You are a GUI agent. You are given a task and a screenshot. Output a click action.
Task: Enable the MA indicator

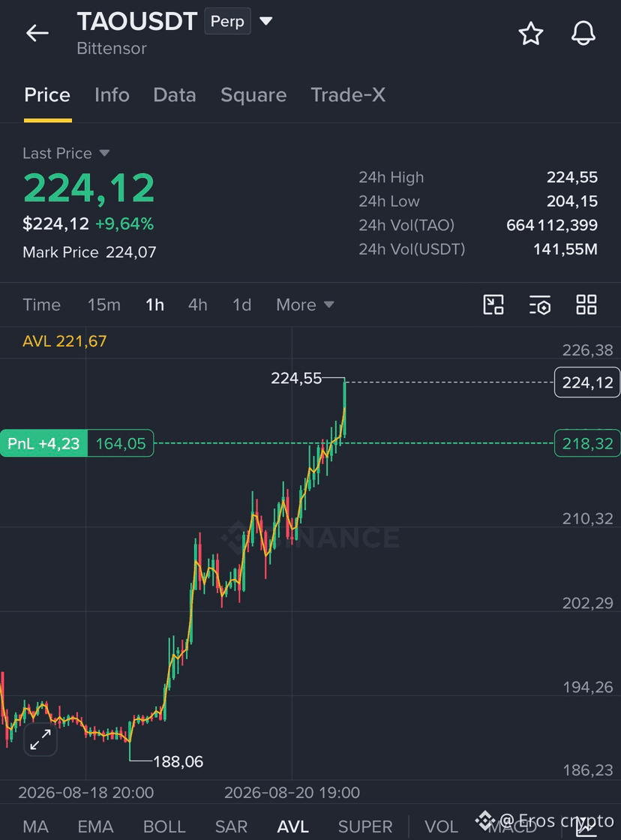(x=36, y=826)
